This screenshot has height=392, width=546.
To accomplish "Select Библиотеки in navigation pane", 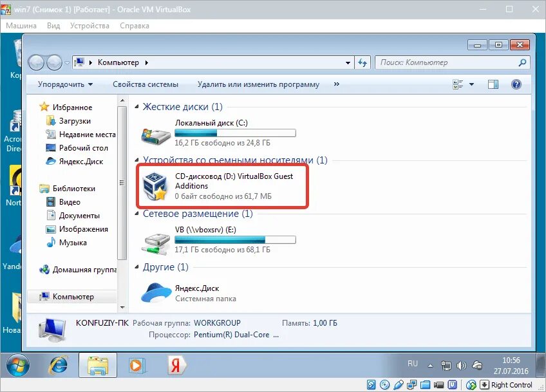I will point(68,189).
